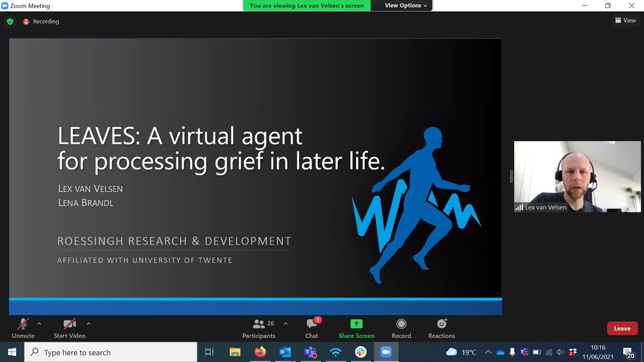Screen dimensions: 644x362
Task: Open Slack from the taskbar
Action: click(360, 352)
